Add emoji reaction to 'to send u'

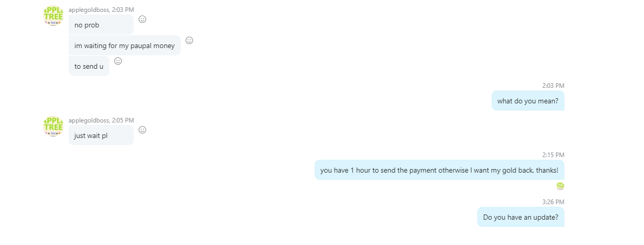pyautogui.click(x=118, y=61)
